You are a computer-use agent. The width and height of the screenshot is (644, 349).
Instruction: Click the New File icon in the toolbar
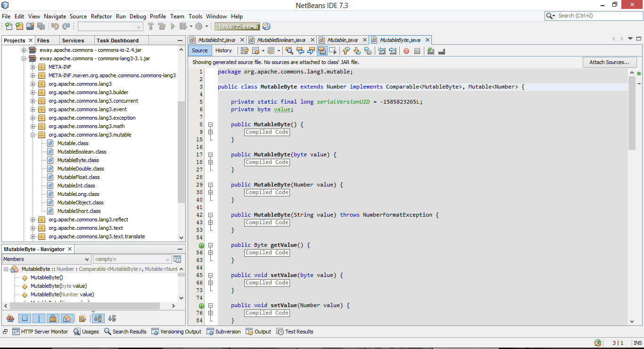[x=9, y=27]
